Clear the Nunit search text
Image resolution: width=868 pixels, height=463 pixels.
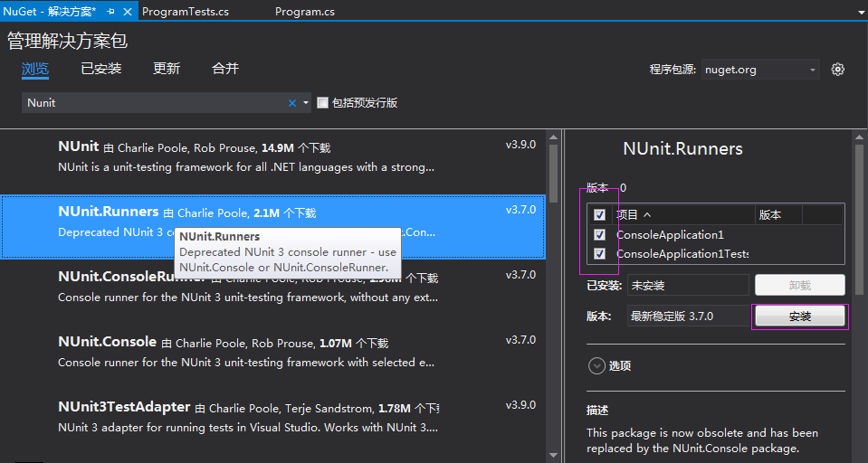point(292,103)
